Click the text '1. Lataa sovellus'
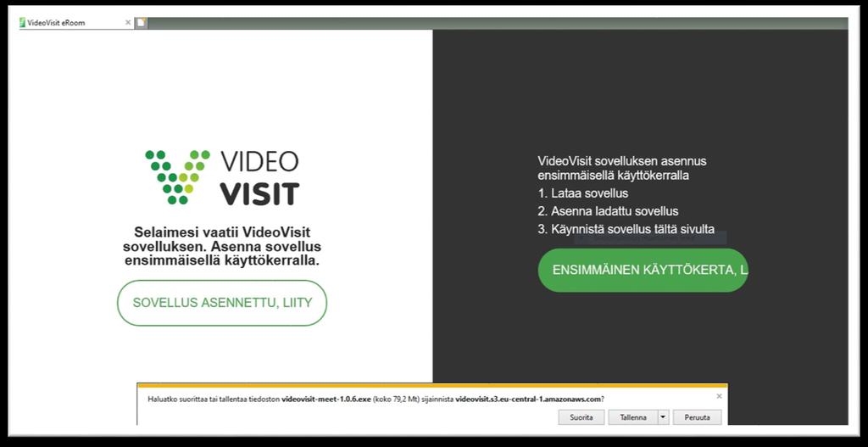 pos(583,193)
